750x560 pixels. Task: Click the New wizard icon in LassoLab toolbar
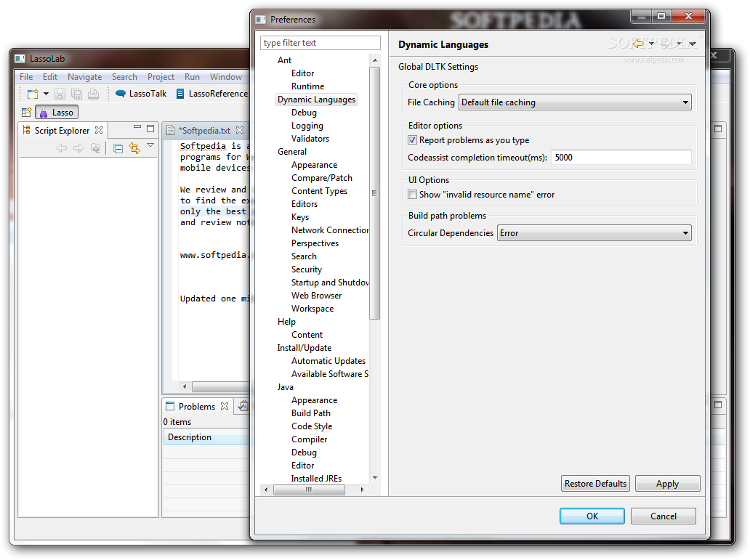[x=33, y=94]
